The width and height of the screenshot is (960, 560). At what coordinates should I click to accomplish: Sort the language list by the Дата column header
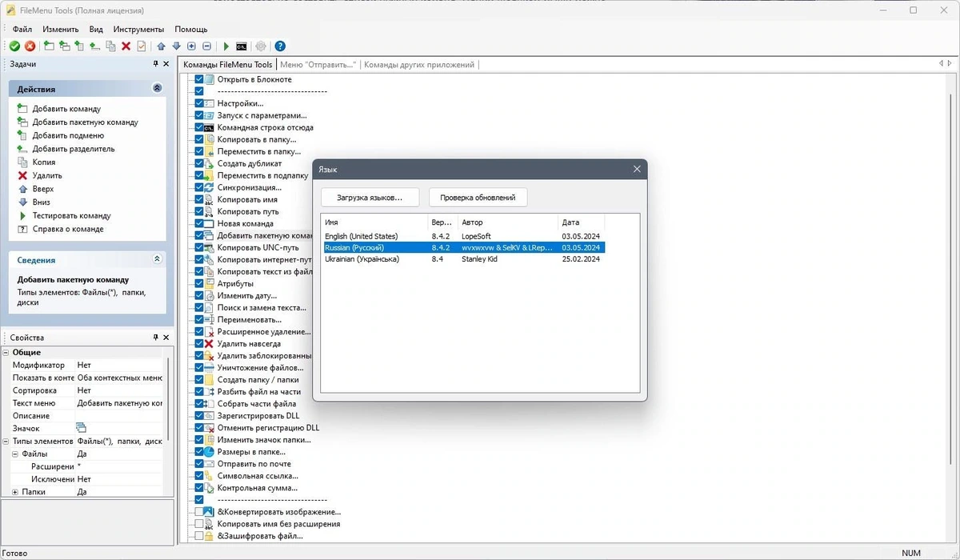582,222
